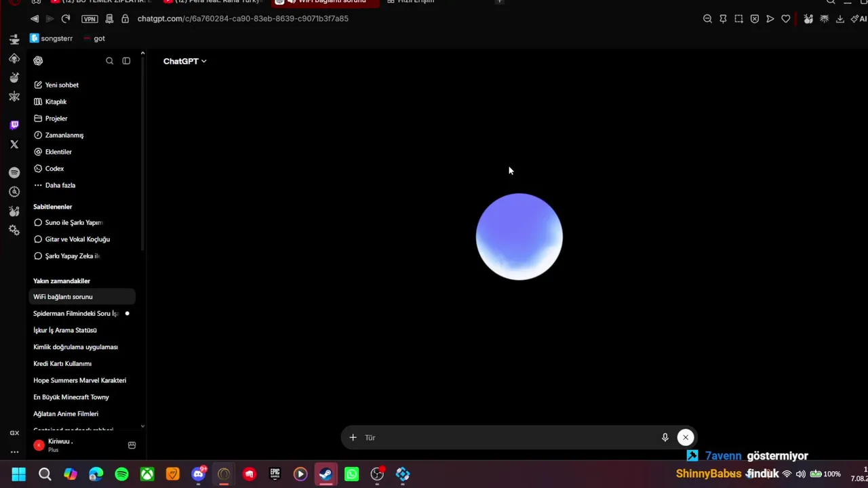Screen dimensions: 868x488
Task: Click the zoom out magnifier toolbar icon
Action: click(707, 19)
